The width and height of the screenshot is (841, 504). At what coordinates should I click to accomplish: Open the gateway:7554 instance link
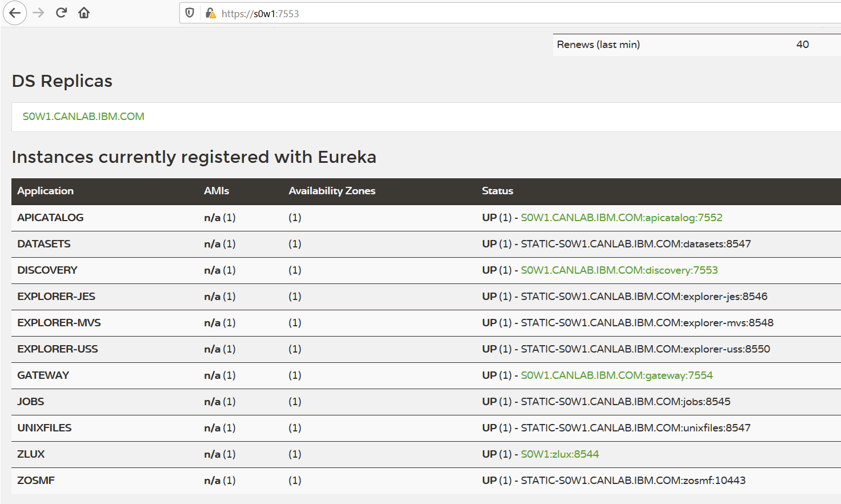click(x=616, y=375)
